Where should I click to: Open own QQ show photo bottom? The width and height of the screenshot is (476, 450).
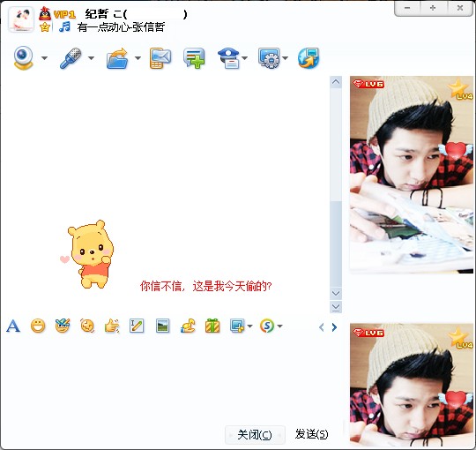pos(412,385)
